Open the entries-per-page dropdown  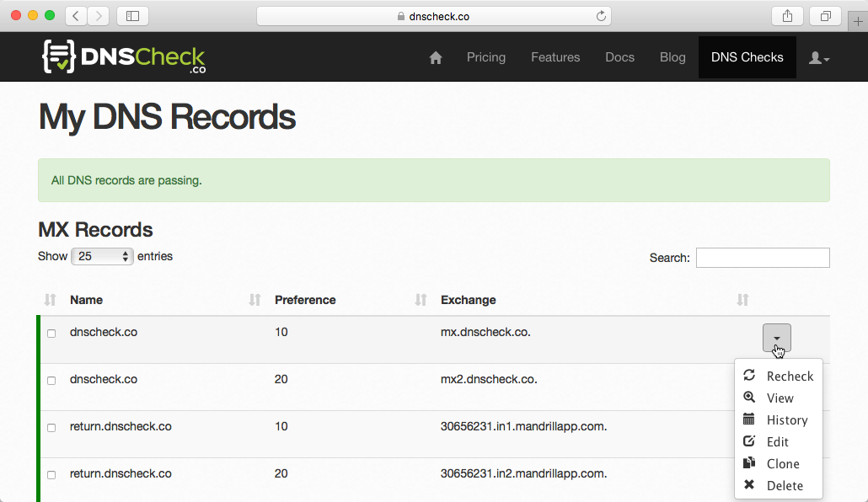[102, 256]
